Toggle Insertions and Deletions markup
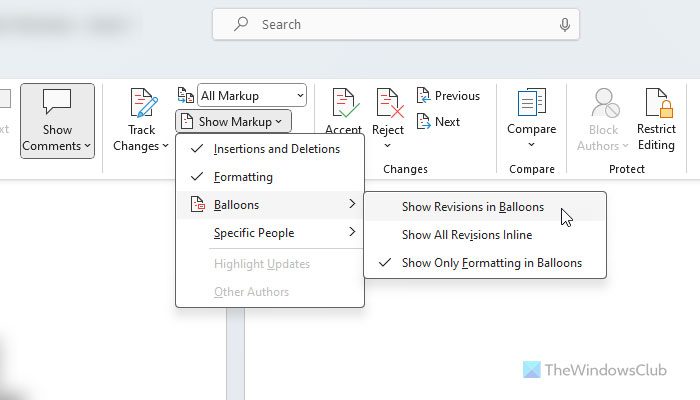The image size is (700, 400). pyautogui.click(x=276, y=149)
